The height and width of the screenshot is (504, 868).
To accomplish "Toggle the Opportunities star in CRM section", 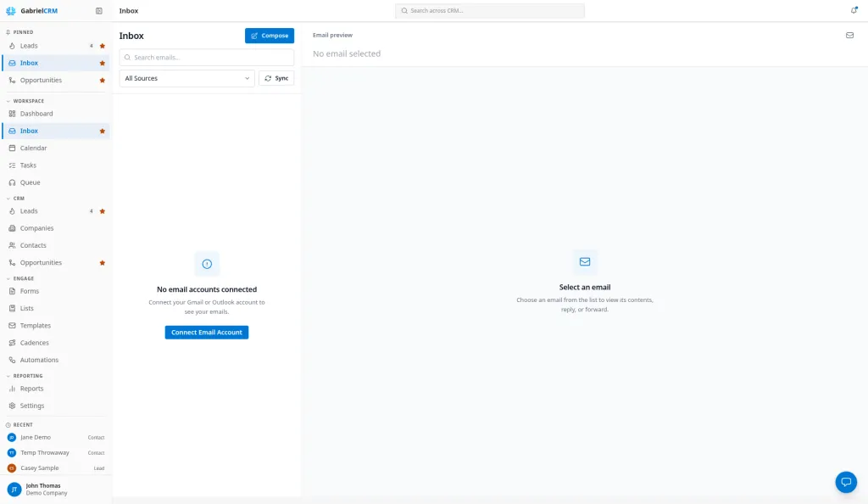I will pyautogui.click(x=103, y=263).
